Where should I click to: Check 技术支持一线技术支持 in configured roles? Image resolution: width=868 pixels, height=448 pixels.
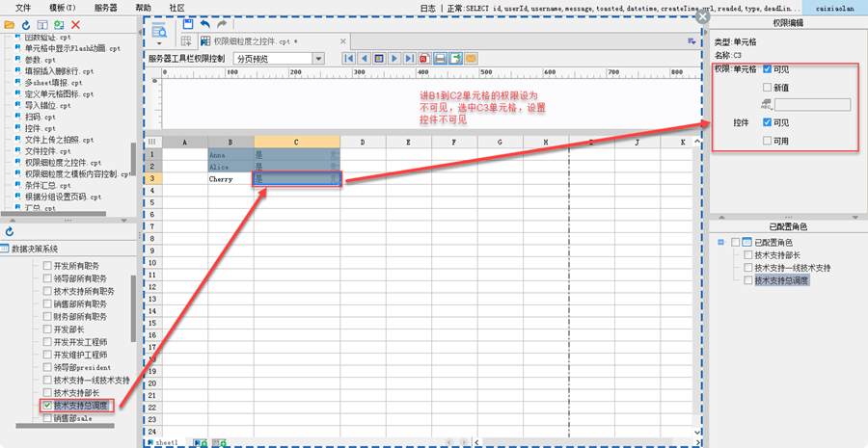[x=748, y=268]
